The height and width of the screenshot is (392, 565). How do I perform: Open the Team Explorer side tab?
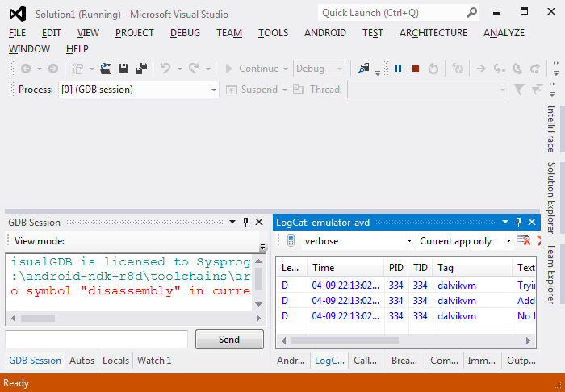[x=550, y=273]
